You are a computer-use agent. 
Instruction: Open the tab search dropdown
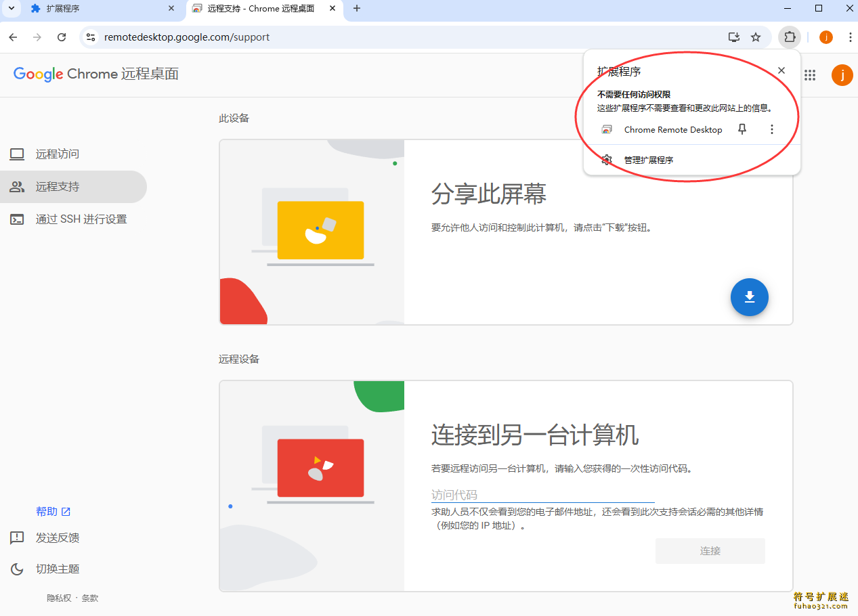11,9
